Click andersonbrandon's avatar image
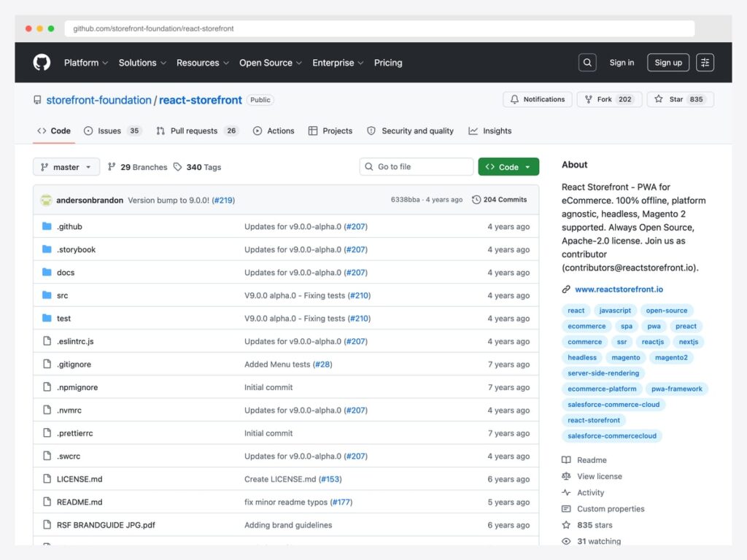The image size is (747, 560). pos(46,200)
